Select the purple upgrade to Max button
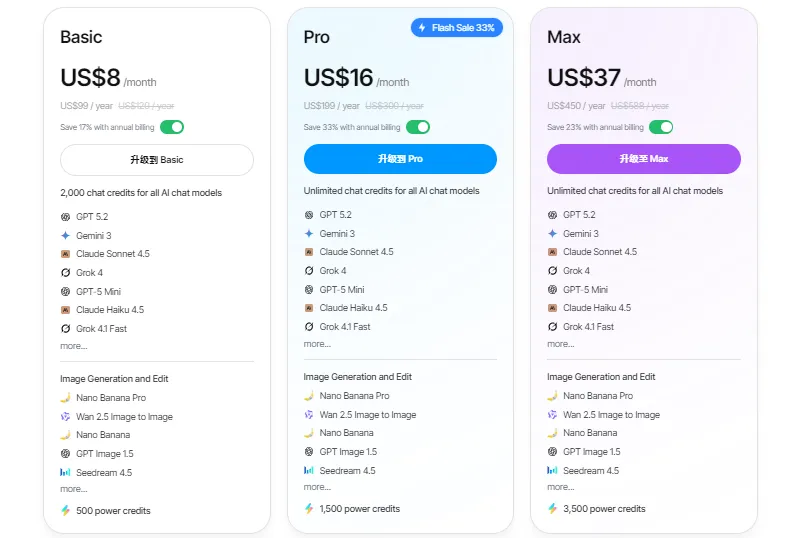The height and width of the screenshot is (538, 792). click(643, 159)
